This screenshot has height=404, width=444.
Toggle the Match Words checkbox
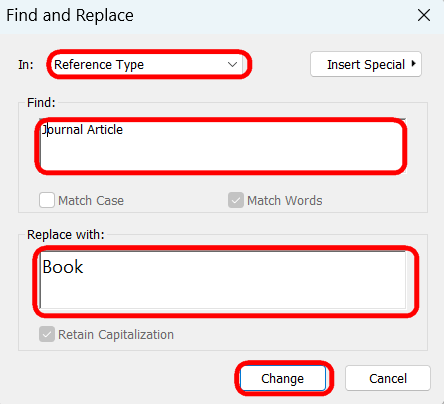(x=236, y=200)
